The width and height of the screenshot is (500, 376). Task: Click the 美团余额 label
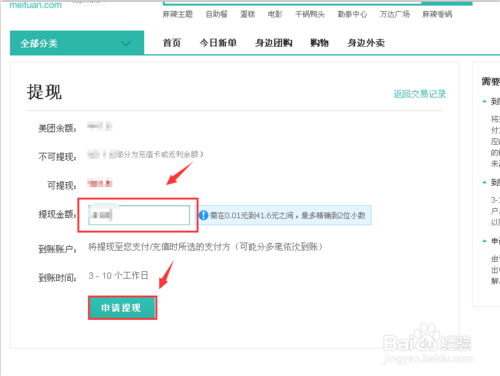pyautogui.click(x=57, y=128)
